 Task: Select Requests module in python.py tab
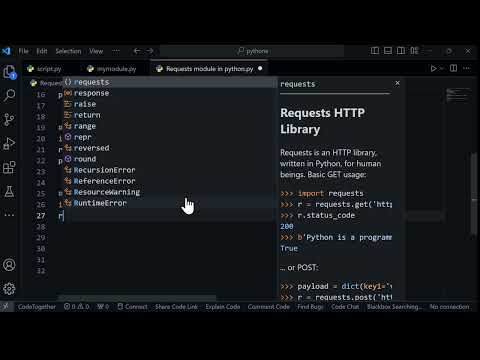[x=209, y=69]
